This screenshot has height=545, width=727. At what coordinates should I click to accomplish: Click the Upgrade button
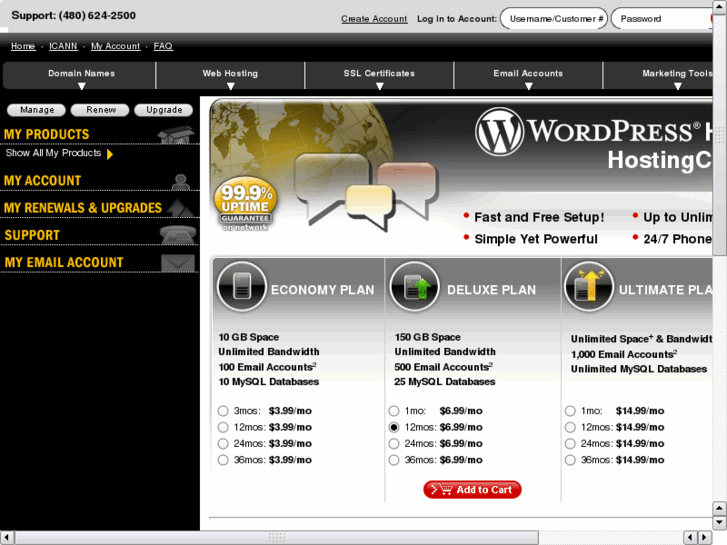(164, 110)
